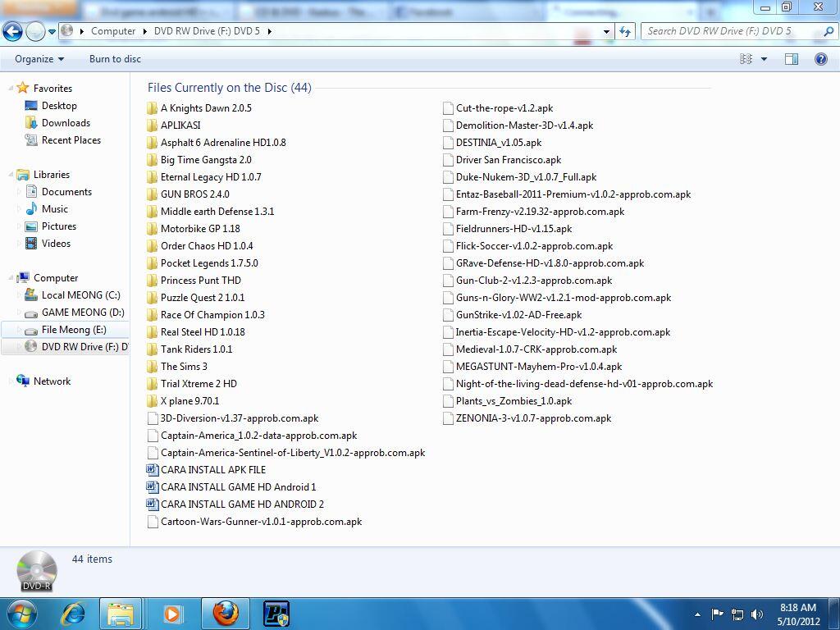Click the Files Currently on the Disc (44) header
This screenshot has width=840, height=630.
click(x=230, y=87)
